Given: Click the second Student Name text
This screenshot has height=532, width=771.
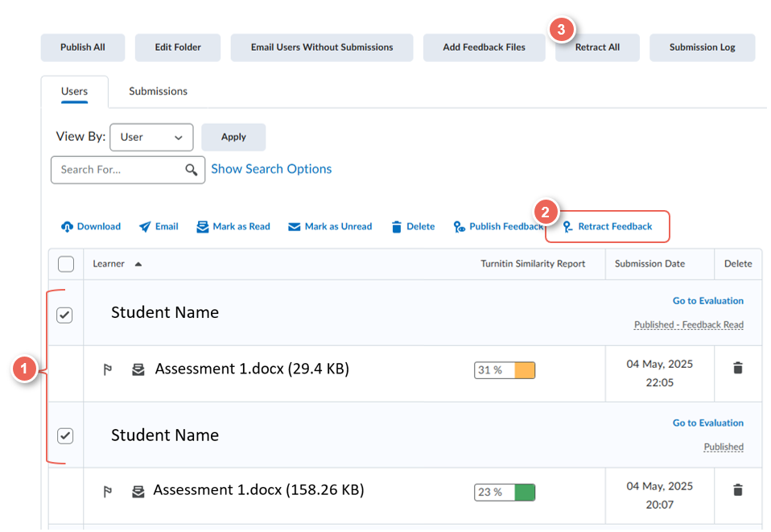Looking at the screenshot, I should coord(165,435).
